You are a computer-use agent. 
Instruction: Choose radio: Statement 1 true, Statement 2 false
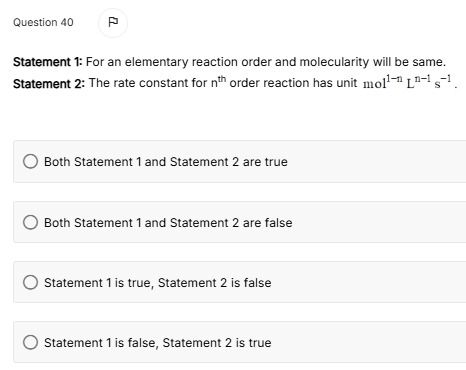click(x=30, y=282)
